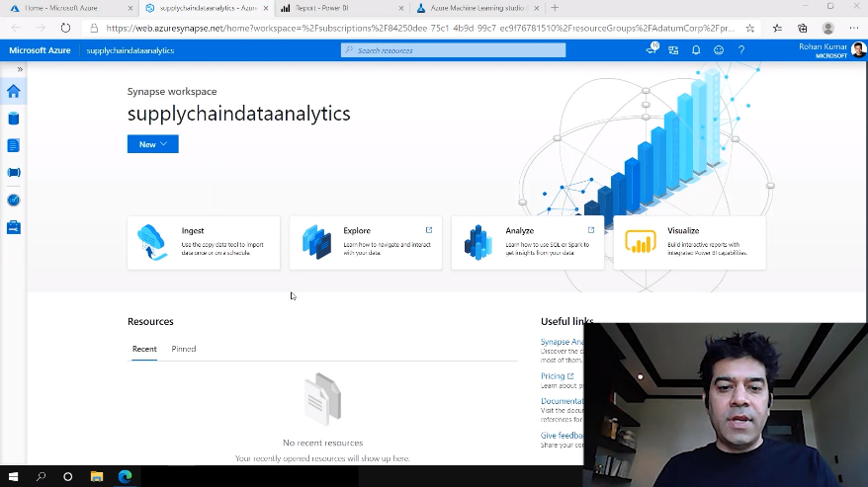Image resolution: width=868 pixels, height=487 pixels.
Task: Open browser settings ellipsis menu
Action: pyautogui.click(x=853, y=28)
